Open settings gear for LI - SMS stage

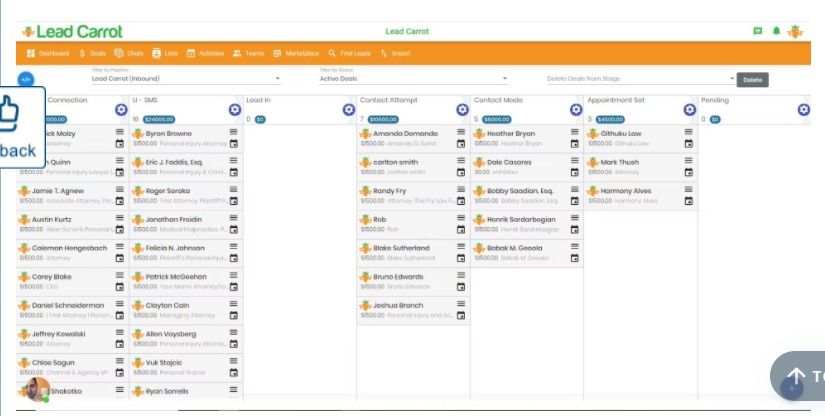point(235,109)
